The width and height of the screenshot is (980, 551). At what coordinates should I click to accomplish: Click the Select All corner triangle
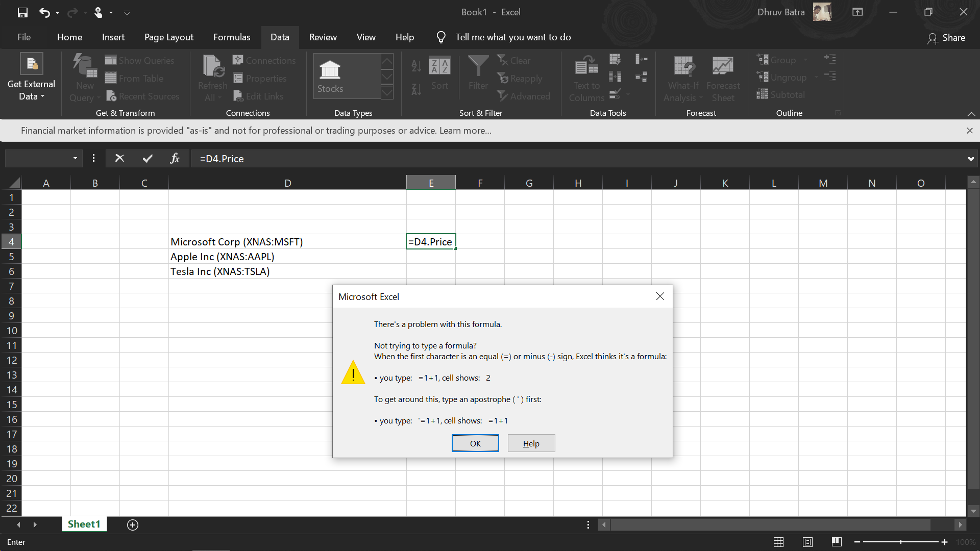tap(14, 183)
